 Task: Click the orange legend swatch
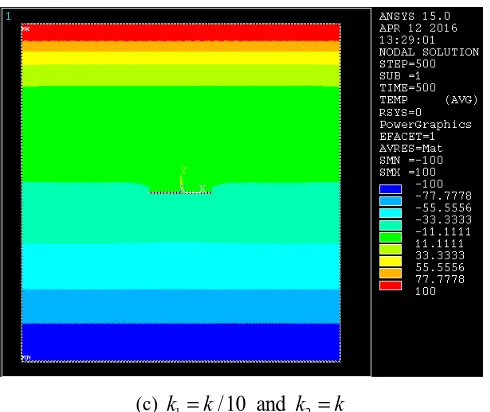pos(390,273)
